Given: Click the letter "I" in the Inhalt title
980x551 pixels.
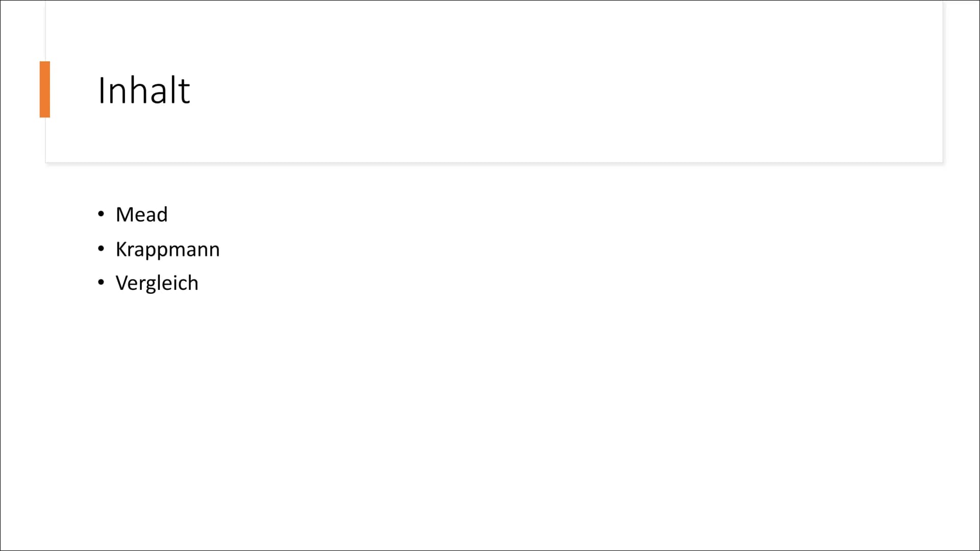Looking at the screenshot, I should coord(101,90).
